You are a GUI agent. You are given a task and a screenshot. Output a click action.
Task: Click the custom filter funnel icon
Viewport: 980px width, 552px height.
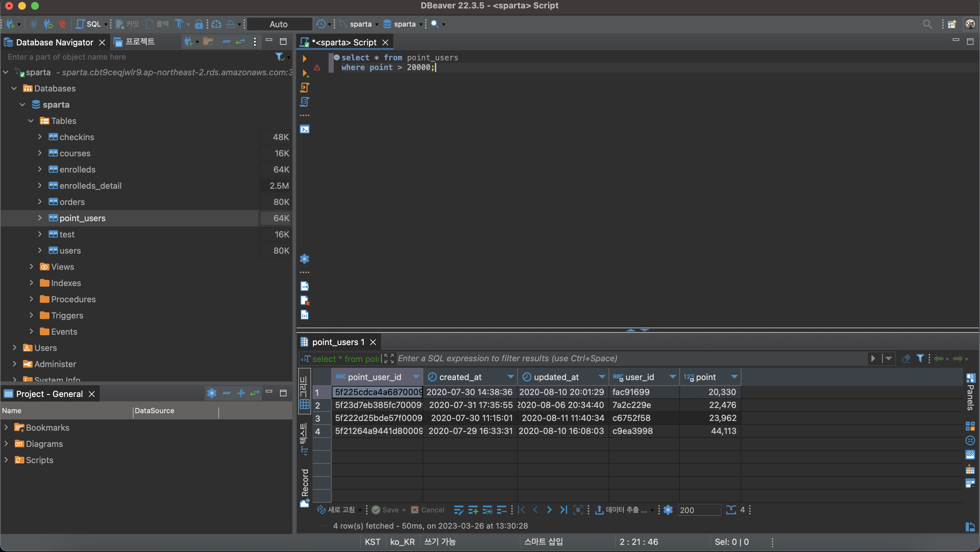pyautogui.click(x=920, y=358)
